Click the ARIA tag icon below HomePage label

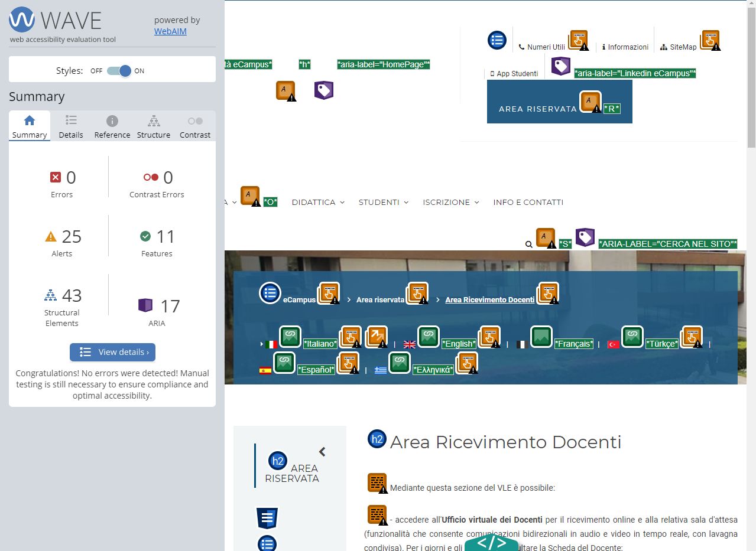(324, 90)
